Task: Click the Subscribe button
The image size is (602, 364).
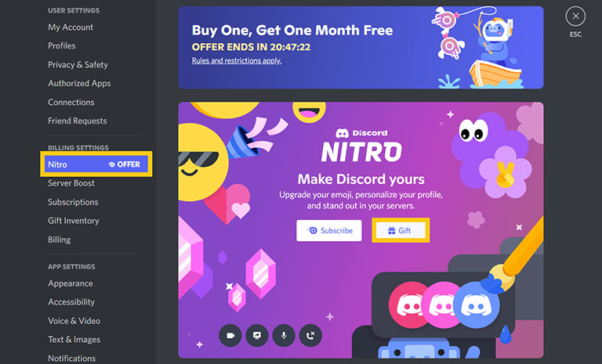Action: (x=329, y=230)
